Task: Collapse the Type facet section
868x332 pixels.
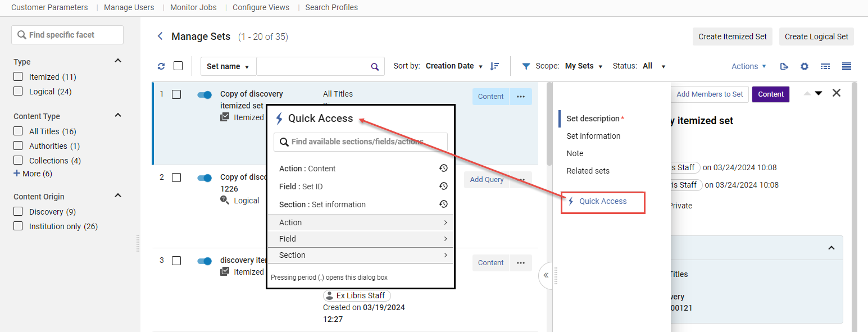Action: click(x=118, y=61)
